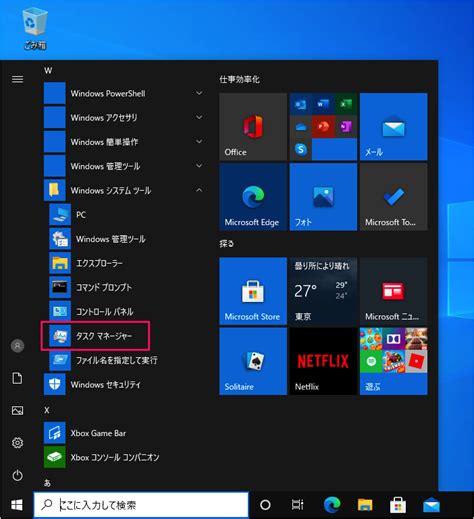Click the 探る tile group title

227,244
